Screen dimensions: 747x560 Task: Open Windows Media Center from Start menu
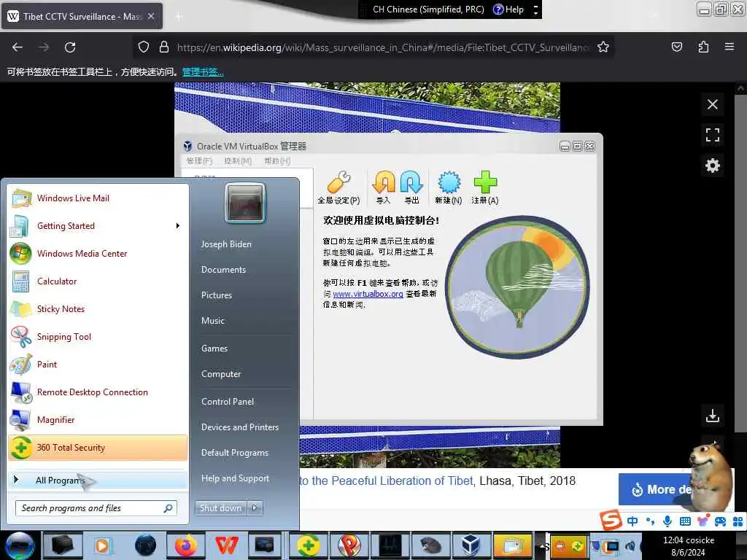(98, 253)
